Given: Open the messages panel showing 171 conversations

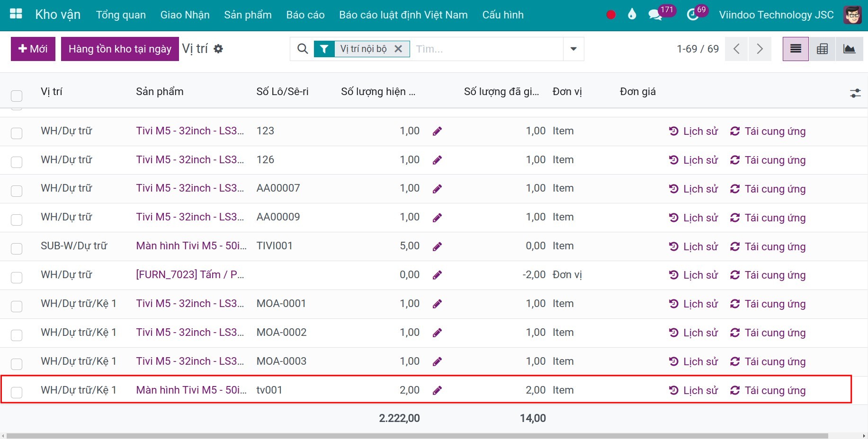Looking at the screenshot, I should [656, 15].
